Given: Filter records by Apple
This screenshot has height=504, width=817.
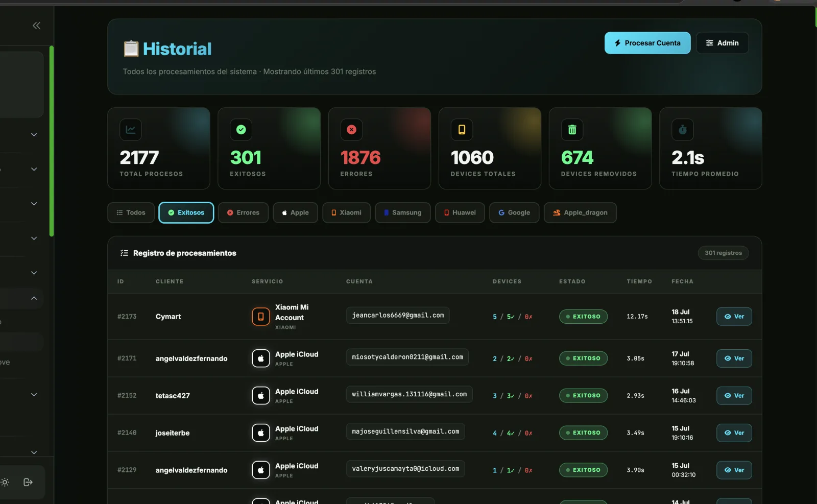Looking at the screenshot, I should click(x=295, y=213).
